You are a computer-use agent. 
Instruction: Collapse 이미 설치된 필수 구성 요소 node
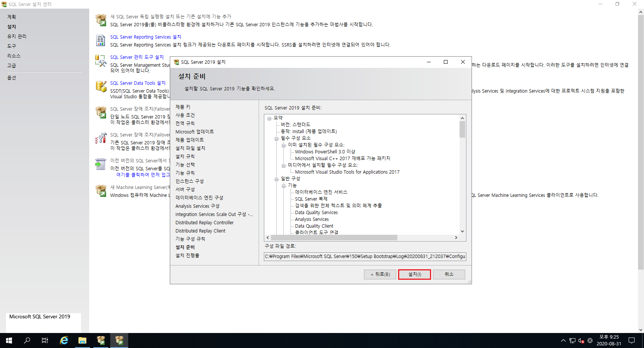(x=283, y=145)
